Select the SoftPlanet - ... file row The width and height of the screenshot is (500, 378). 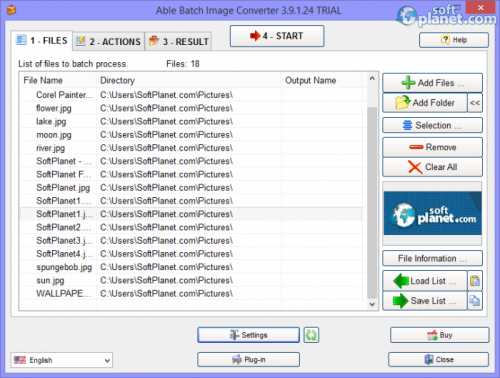(x=191, y=161)
